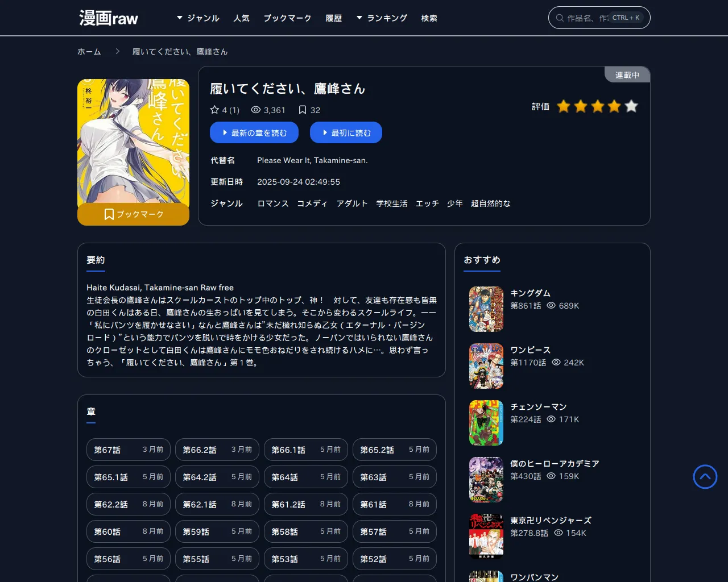Open recommended title ワンピース
The height and width of the screenshot is (582, 728).
530,350
